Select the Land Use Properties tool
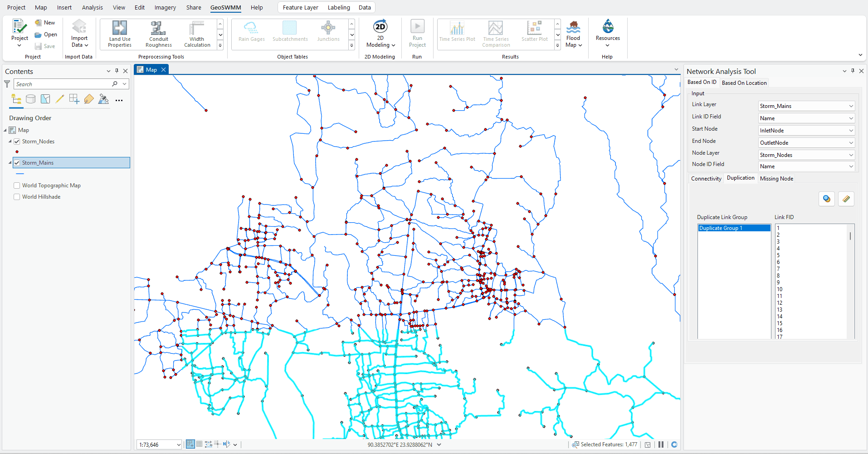 [119, 33]
